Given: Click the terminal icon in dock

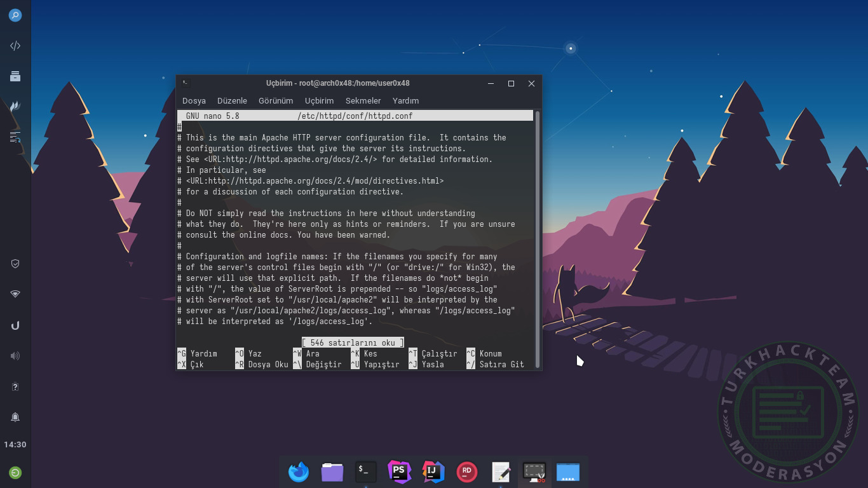Looking at the screenshot, I should 366,471.
